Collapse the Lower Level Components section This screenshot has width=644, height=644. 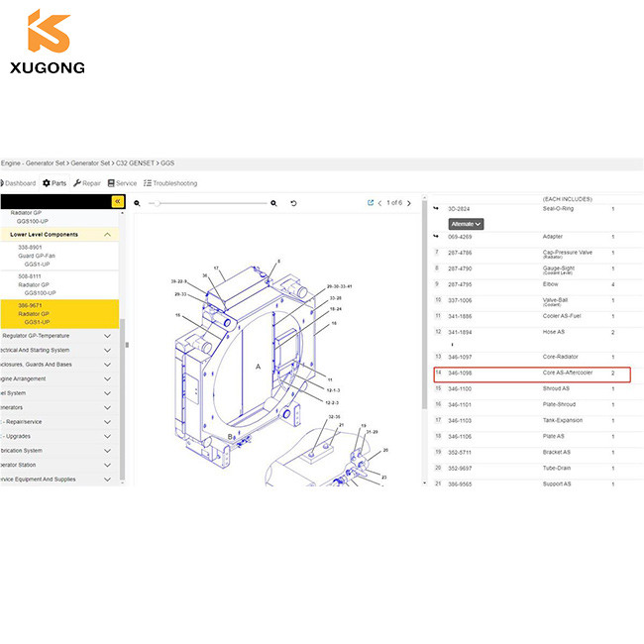(107, 235)
